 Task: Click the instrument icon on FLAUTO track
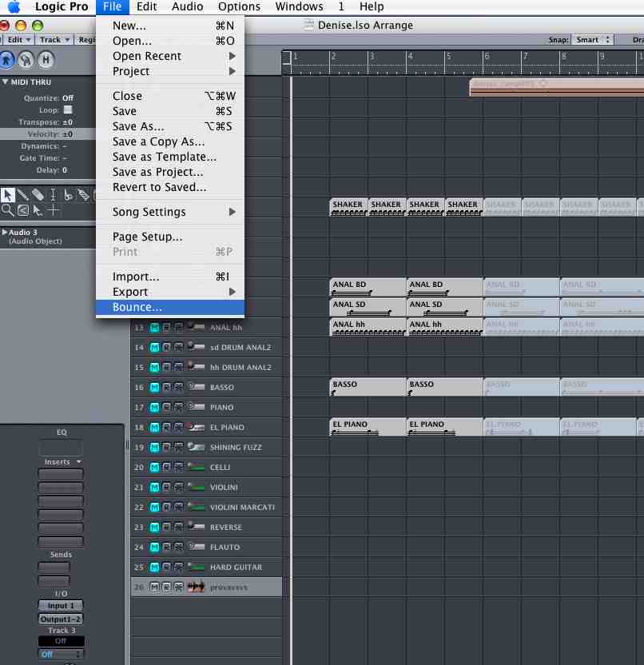(x=197, y=547)
